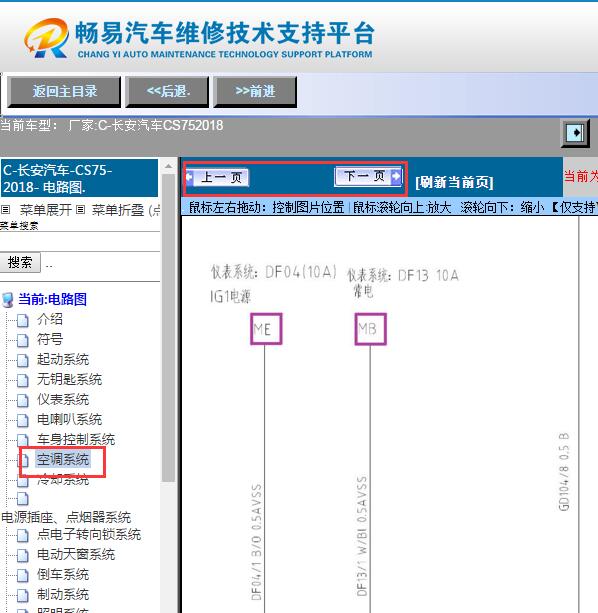Collapse menus via 菜单折叠
This screenshot has width=598, height=613.
pos(118,210)
